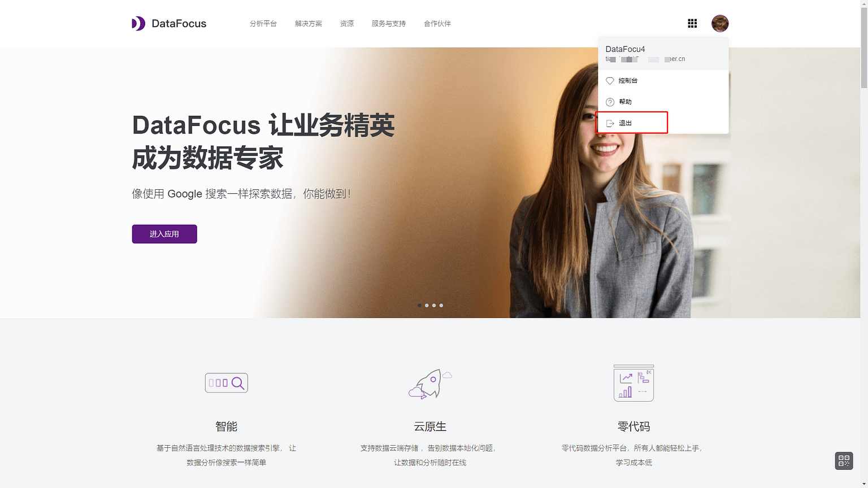Click the 智能 heading text
Image resolution: width=868 pixels, height=488 pixels.
226,426
